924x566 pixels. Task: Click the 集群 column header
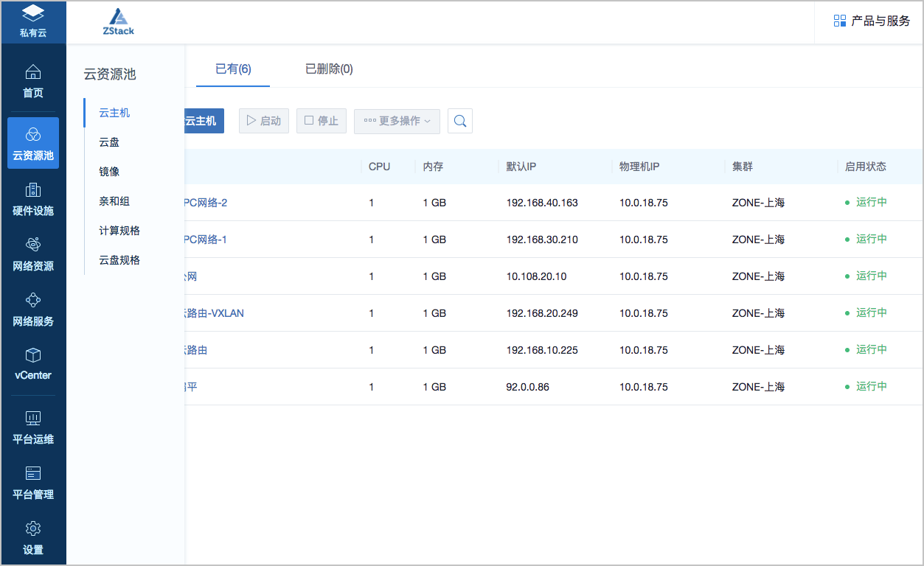[x=743, y=167]
